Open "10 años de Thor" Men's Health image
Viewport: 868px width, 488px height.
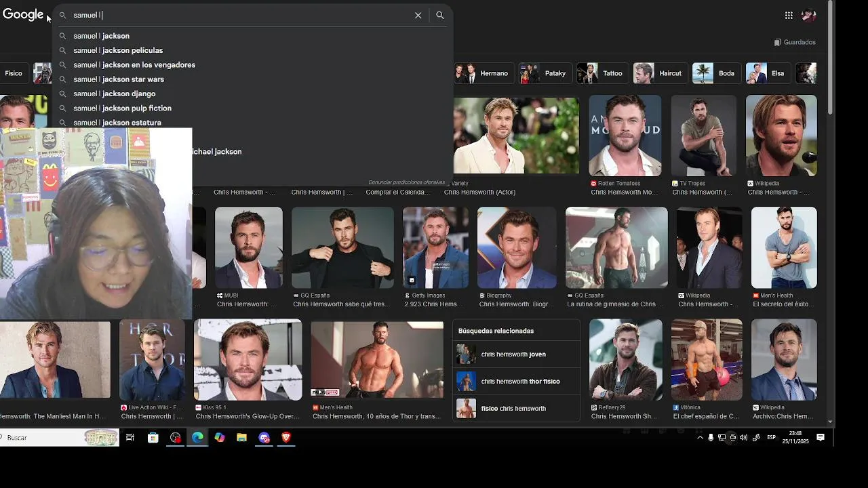[377, 359]
